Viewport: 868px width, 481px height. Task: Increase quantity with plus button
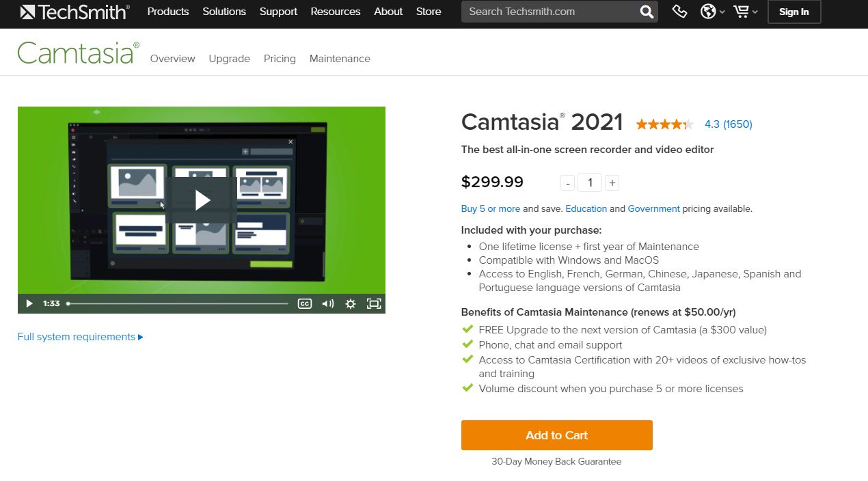[x=612, y=182]
